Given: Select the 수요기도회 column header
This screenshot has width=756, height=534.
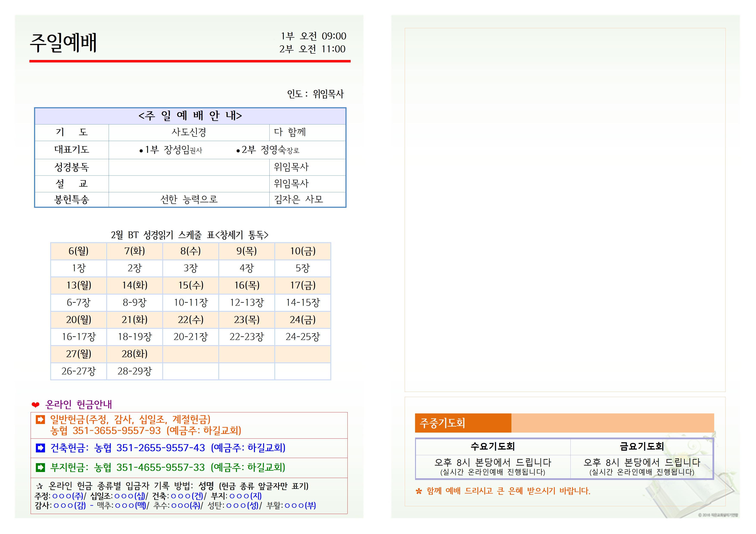Looking at the screenshot, I should [x=493, y=447].
